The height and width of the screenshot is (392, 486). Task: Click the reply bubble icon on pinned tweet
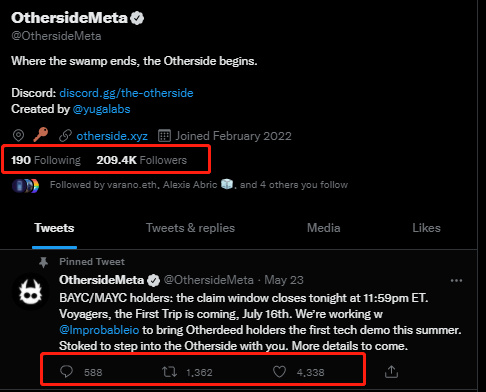tap(66, 371)
